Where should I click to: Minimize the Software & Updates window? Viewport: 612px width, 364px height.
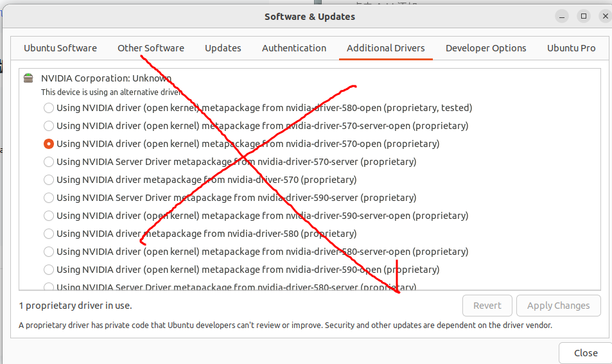562,17
